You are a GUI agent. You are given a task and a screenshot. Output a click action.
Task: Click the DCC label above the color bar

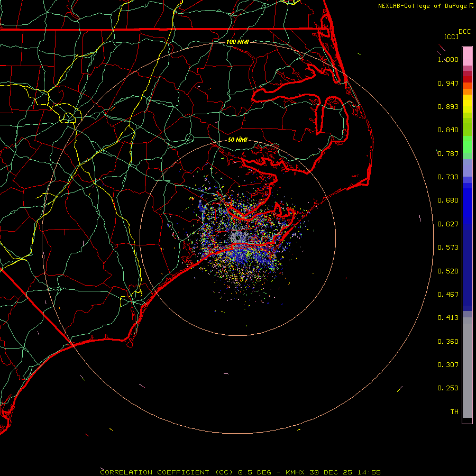coord(464,32)
